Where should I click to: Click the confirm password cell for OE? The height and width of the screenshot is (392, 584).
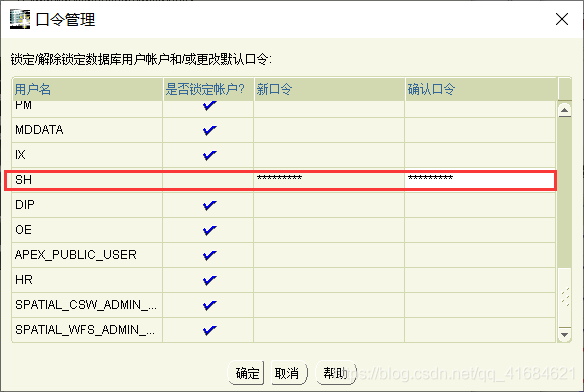tap(480, 230)
